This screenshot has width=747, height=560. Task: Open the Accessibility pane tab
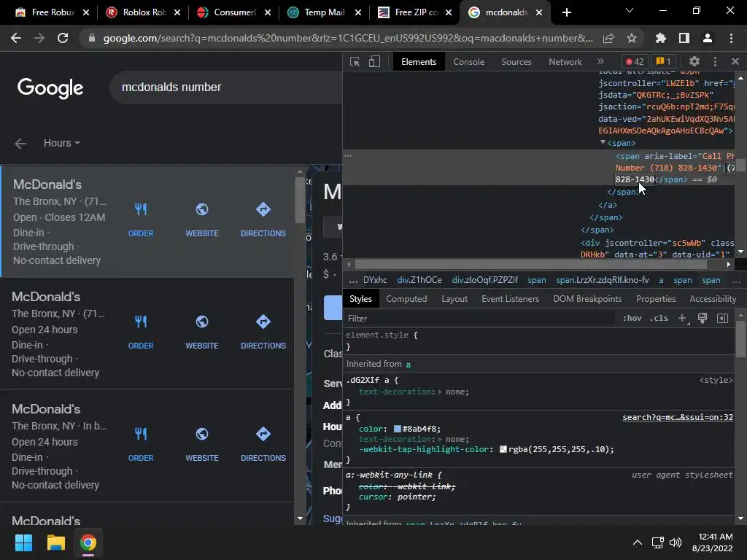pyautogui.click(x=713, y=298)
